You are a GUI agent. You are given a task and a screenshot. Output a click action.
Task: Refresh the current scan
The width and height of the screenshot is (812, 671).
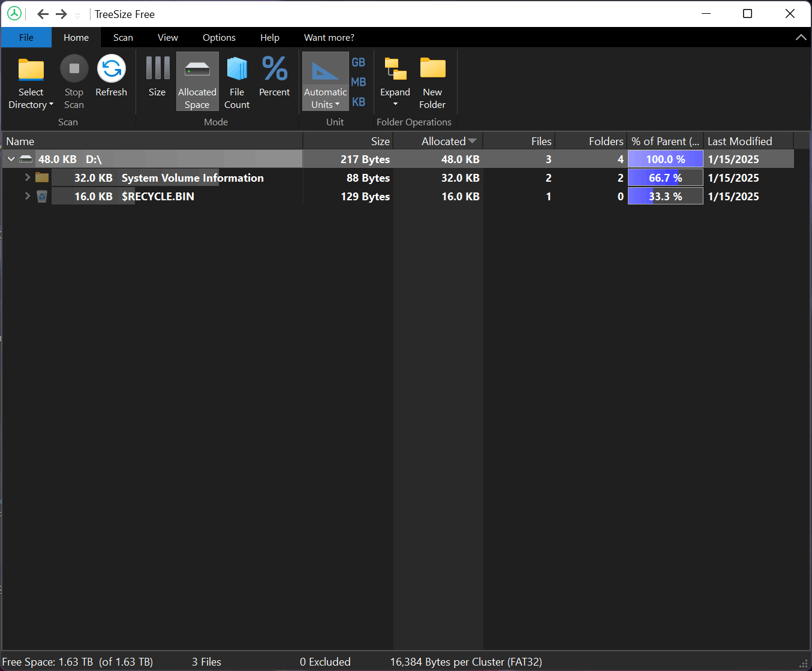(112, 76)
